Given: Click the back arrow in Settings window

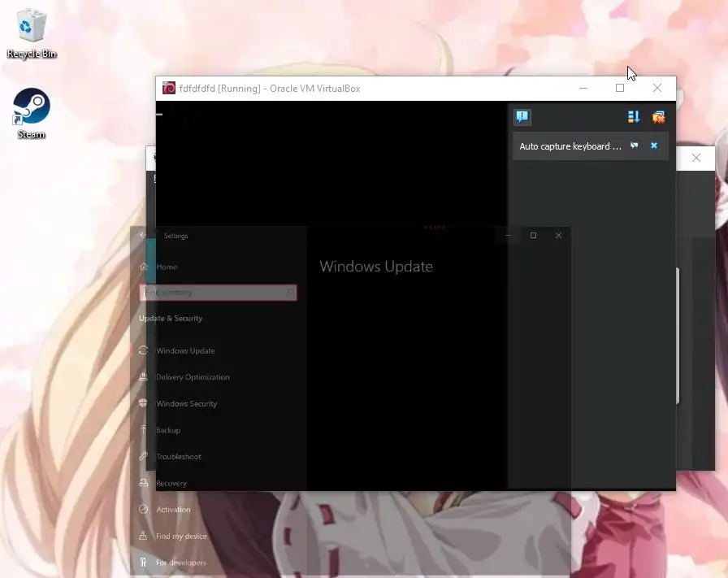Looking at the screenshot, I should 142,236.
